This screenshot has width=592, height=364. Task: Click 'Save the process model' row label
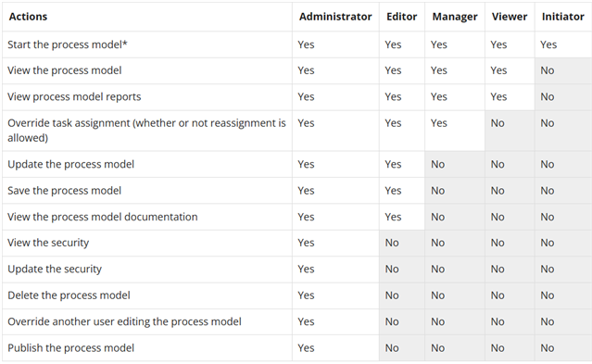click(64, 190)
